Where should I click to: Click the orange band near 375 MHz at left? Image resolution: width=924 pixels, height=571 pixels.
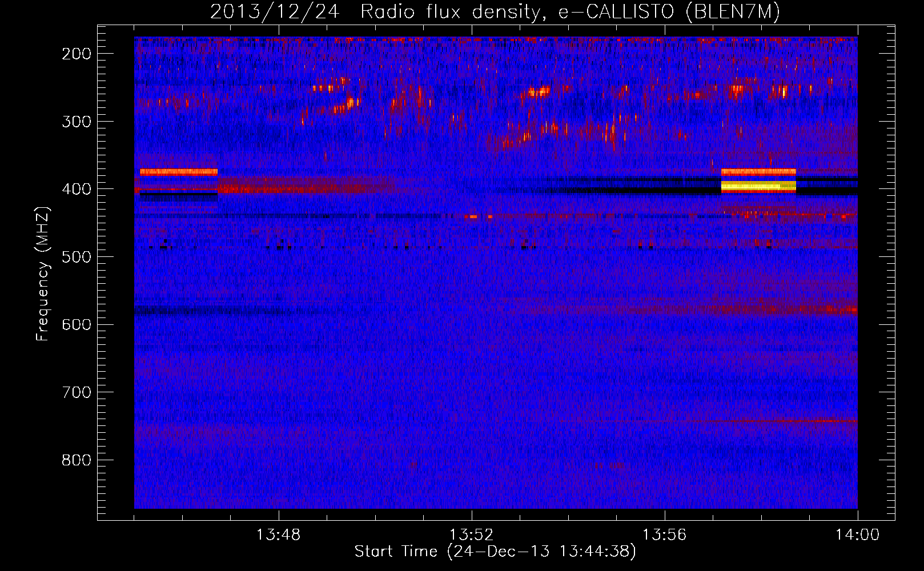(x=179, y=171)
